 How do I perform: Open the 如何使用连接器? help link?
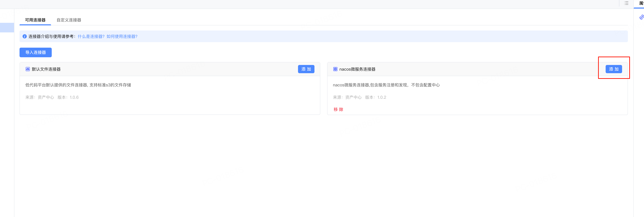click(x=122, y=37)
